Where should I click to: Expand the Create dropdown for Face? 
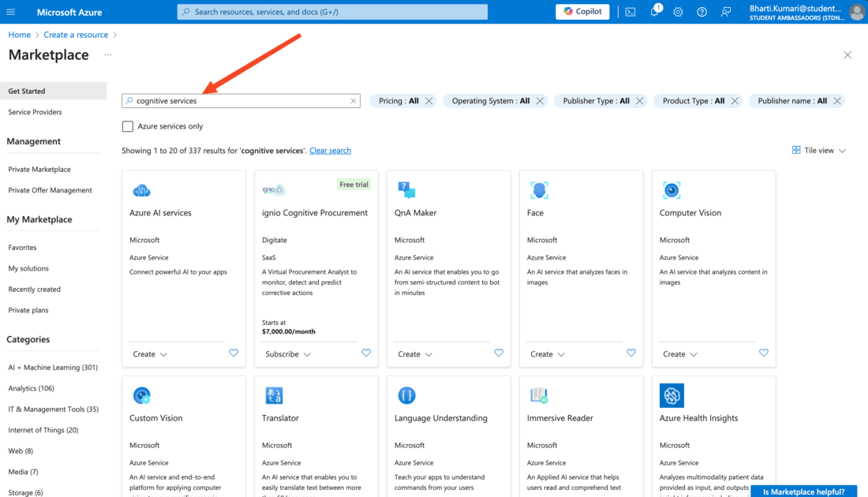548,354
